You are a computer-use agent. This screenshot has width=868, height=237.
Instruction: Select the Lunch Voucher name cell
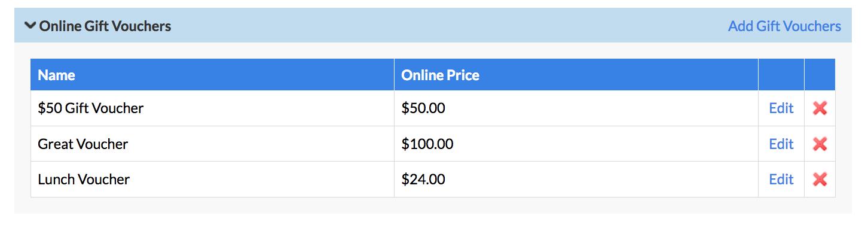click(212, 179)
